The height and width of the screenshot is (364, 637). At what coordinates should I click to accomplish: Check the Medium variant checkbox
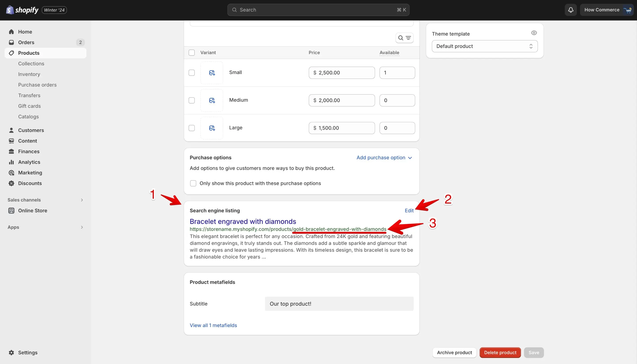click(192, 100)
